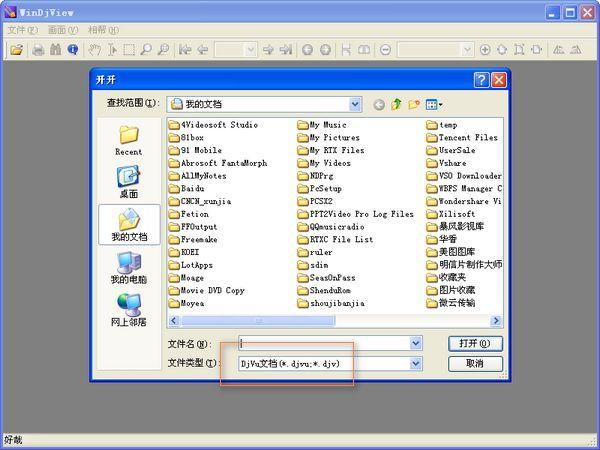Screen dimensions: 600x450
Task: Click the back navigation arrow in dialog
Action: [x=379, y=104]
